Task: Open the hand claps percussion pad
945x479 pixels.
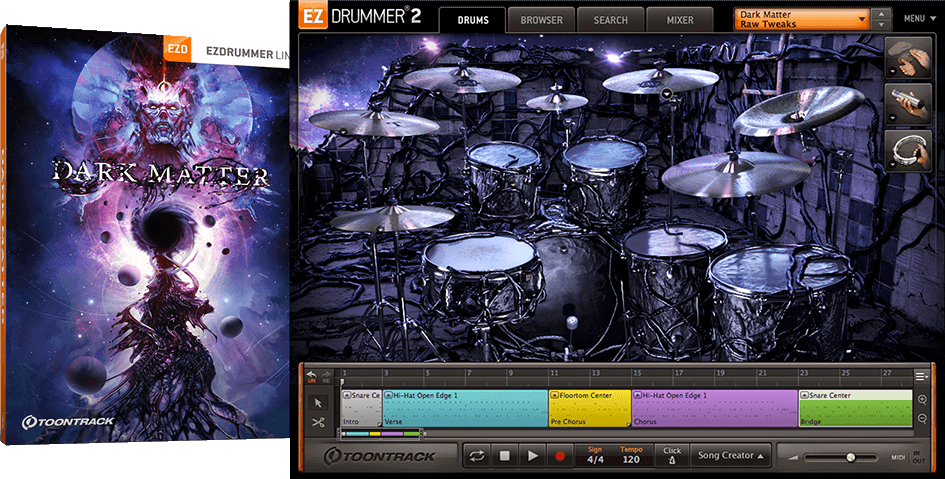Action: [x=908, y=58]
